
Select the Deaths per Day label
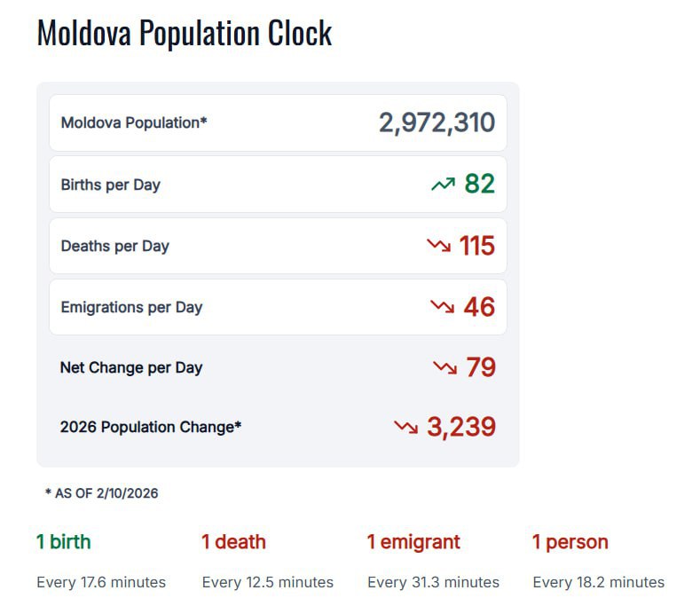coord(114,246)
